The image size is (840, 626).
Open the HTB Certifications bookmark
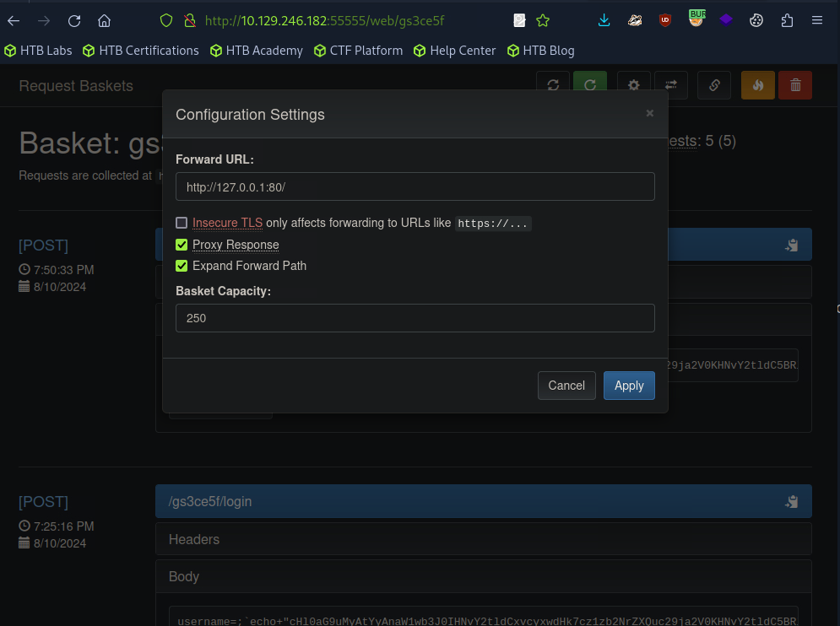tap(141, 51)
